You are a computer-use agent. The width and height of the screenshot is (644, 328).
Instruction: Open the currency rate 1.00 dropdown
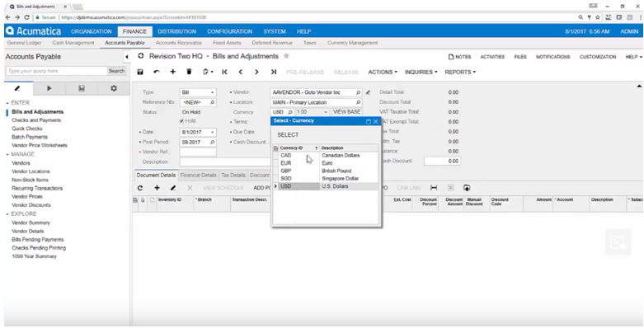pos(326,112)
